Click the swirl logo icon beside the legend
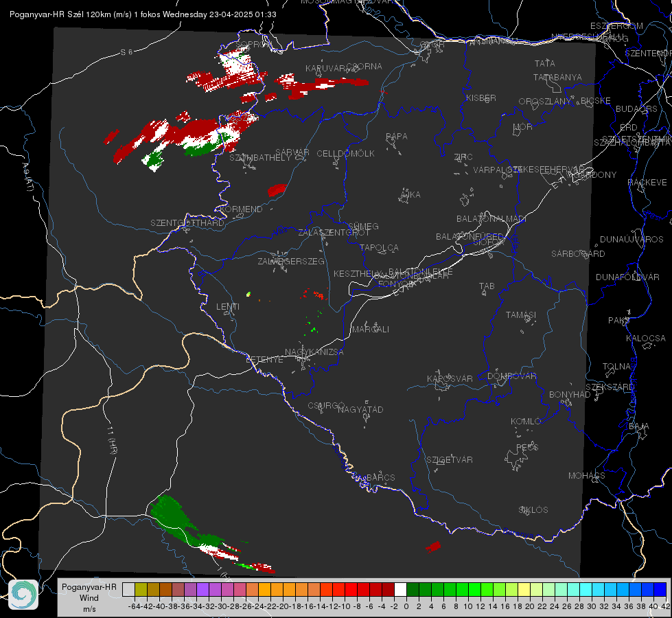The height and width of the screenshot is (618, 672). point(23,595)
